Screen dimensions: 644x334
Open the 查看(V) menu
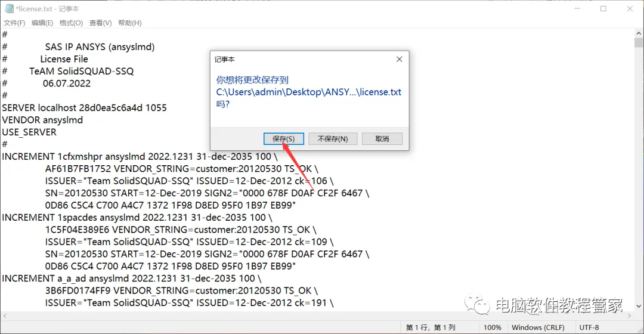click(101, 23)
